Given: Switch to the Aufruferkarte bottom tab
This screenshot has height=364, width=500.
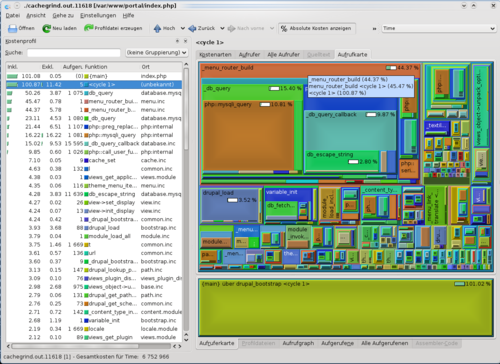Looking at the screenshot, I should [x=217, y=343].
